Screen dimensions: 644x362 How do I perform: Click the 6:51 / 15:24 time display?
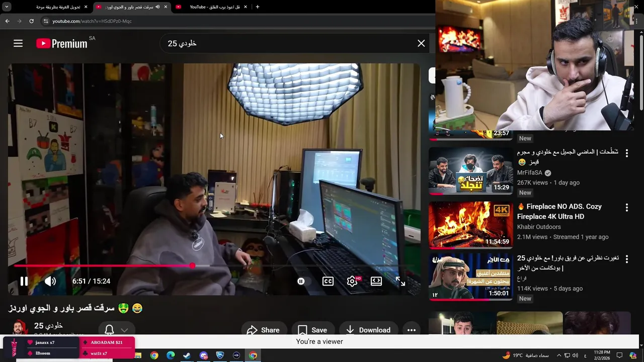coord(91,281)
